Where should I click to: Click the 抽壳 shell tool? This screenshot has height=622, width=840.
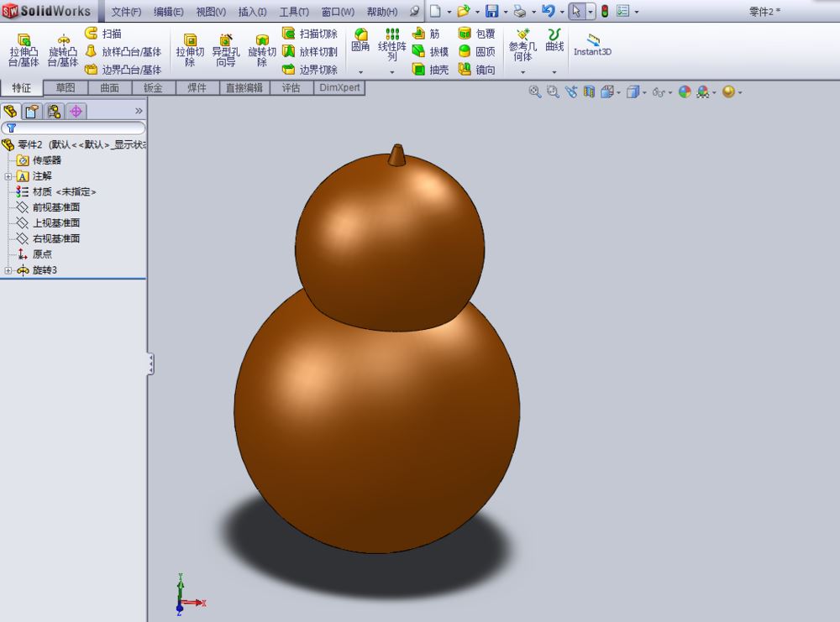[430, 70]
